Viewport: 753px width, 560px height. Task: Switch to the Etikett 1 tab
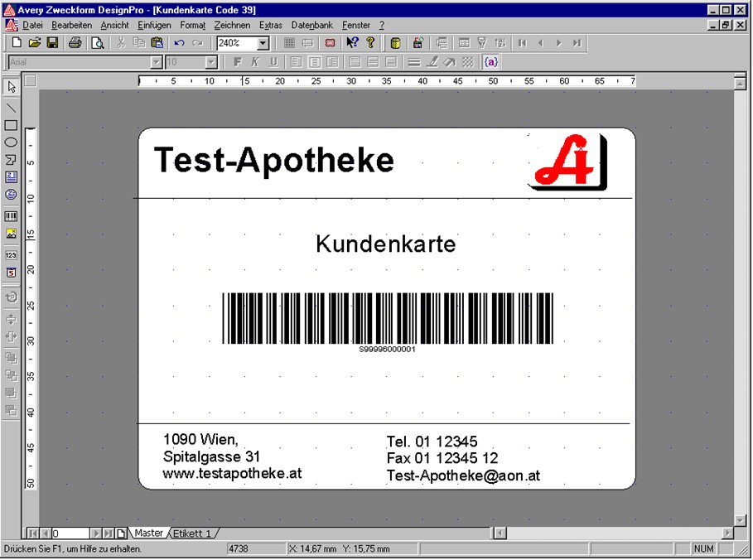[x=191, y=533]
